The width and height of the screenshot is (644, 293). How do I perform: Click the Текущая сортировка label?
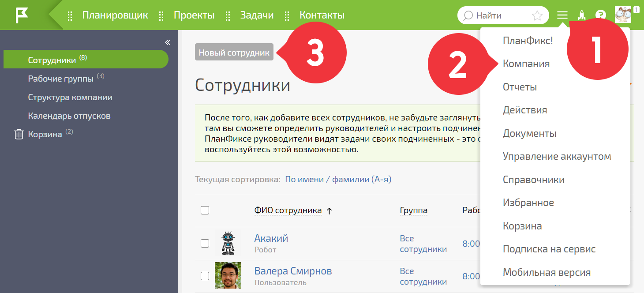tap(238, 180)
